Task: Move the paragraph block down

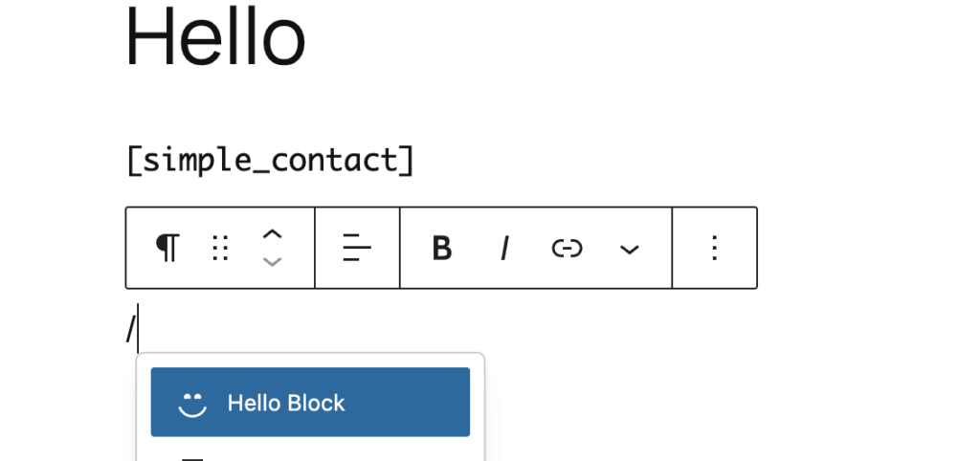Action: tap(273, 262)
